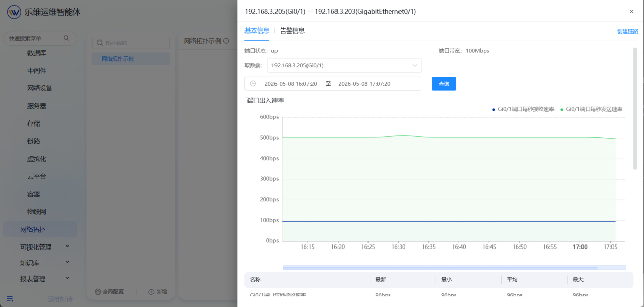Open 中间件 in sidebar menu
The height and width of the screenshot is (307, 644).
tap(37, 71)
